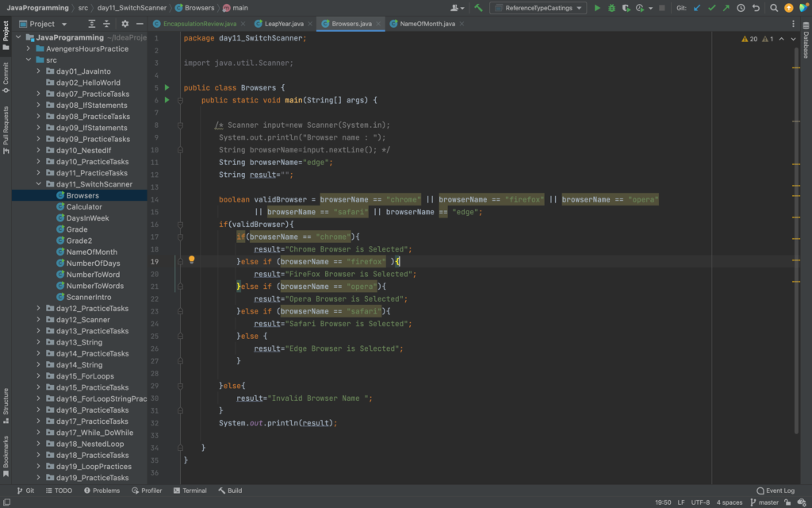Switch to the LeapYear.java tab

[282, 24]
